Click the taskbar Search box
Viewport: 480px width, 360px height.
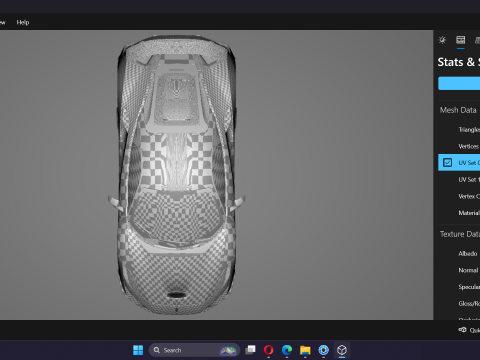194,350
